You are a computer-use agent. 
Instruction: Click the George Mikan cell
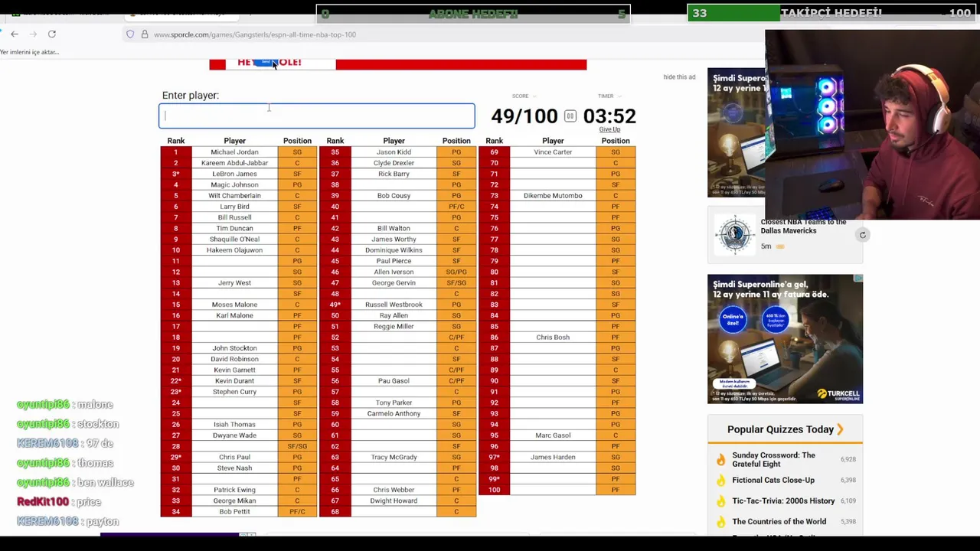point(234,500)
